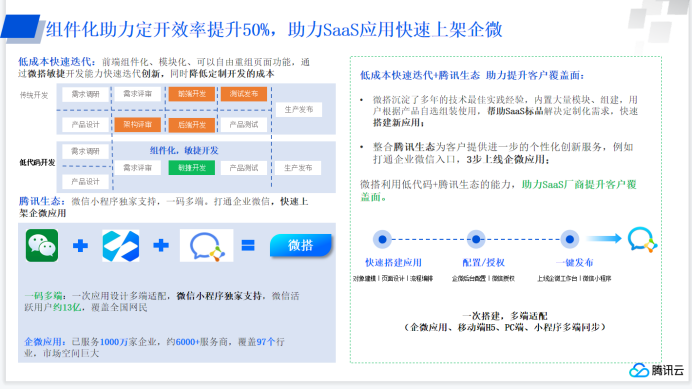Select 需求评审 box in 传统开发 section

137,94
